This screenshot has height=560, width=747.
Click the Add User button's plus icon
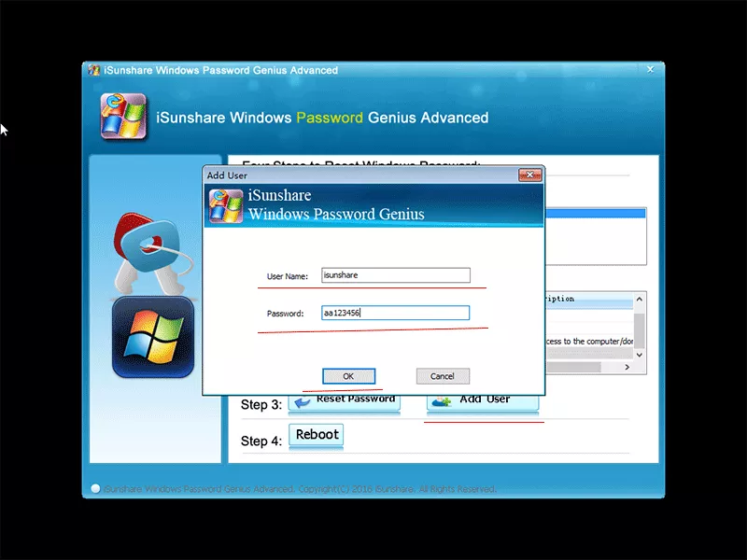pos(442,402)
